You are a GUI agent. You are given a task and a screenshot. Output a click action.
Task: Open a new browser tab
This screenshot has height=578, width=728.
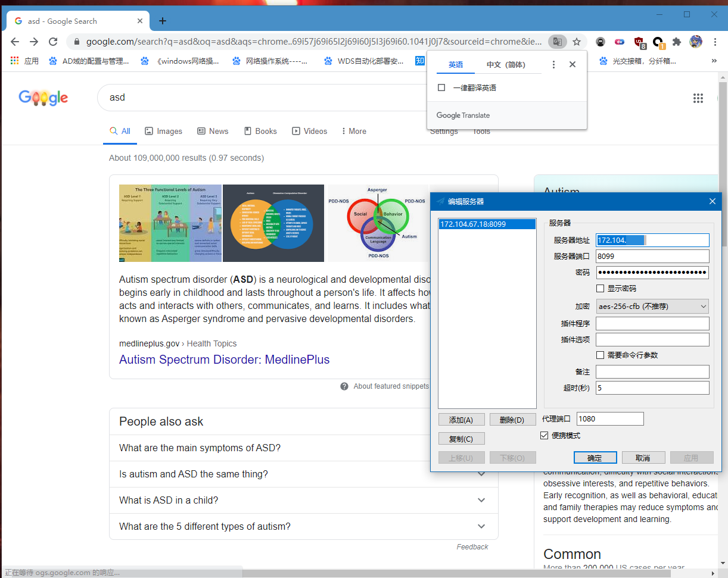tap(163, 21)
